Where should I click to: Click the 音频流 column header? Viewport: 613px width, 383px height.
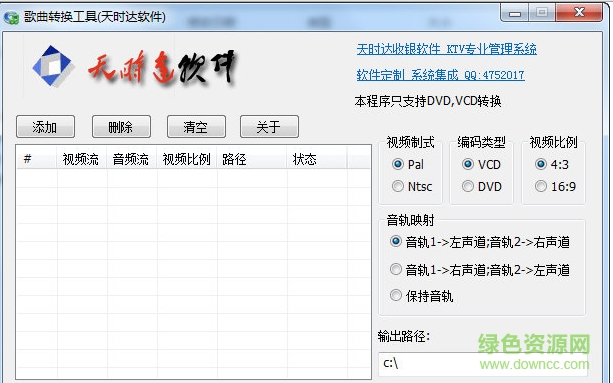(131, 159)
